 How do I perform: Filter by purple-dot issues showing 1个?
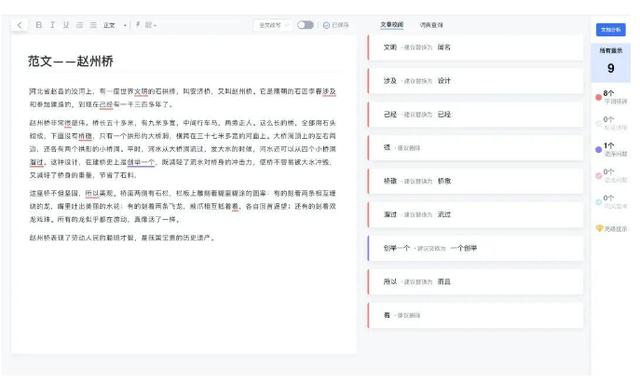(x=611, y=149)
